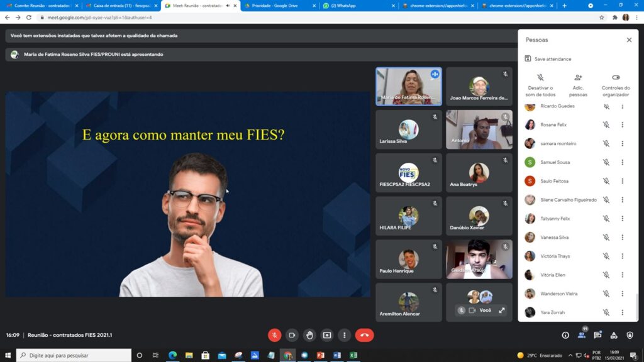Screen dimensions: 644x362
Task: Click Save attendance
Action: coord(548,58)
